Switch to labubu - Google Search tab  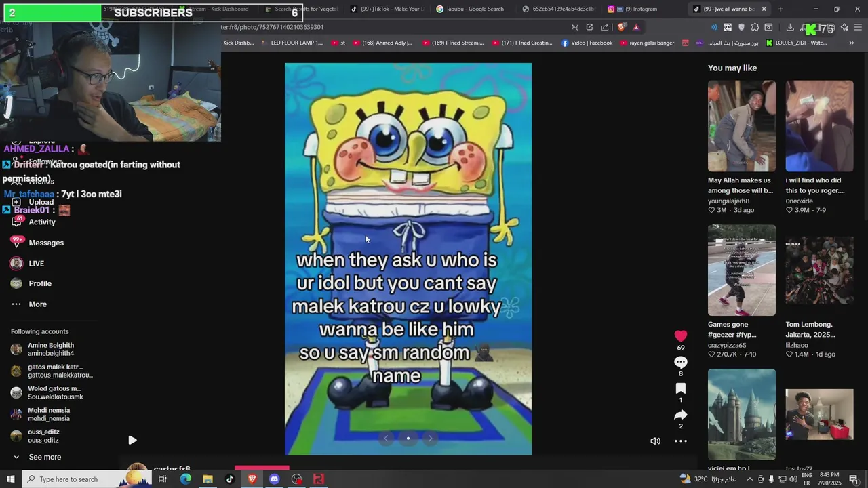[470, 9]
